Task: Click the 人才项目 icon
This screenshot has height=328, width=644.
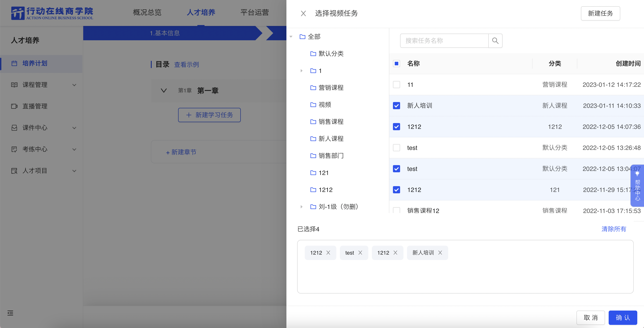Action: pos(15,171)
